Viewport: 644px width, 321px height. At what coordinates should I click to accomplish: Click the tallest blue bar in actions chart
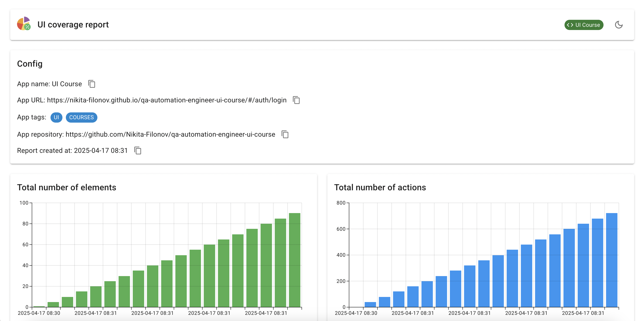point(611,260)
